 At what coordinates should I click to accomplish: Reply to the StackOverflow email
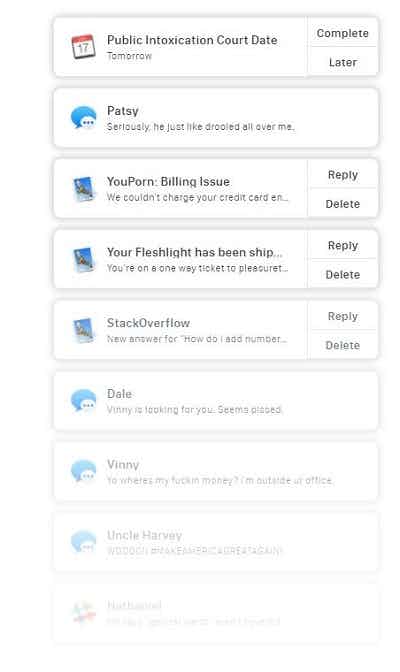(x=343, y=316)
